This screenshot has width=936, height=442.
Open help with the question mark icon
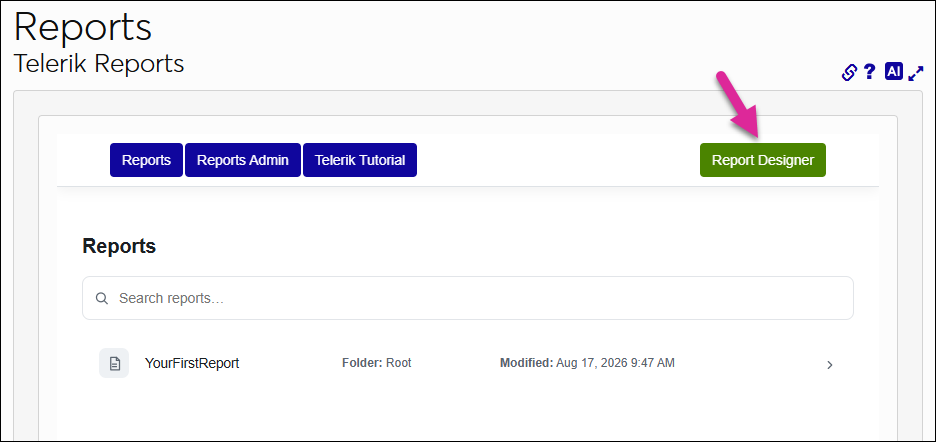pyautogui.click(x=870, y=72)
